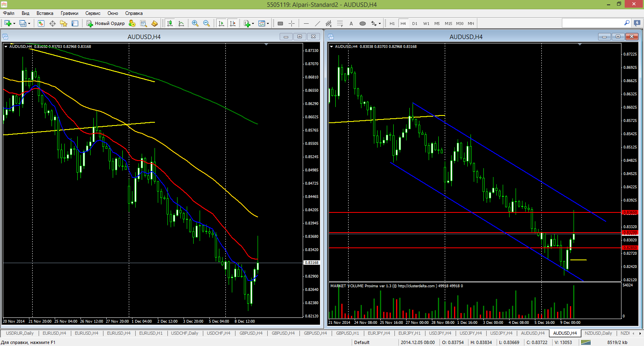Open the EURUSD,H1 chart tab
Screen dimensions: 644x346
[151, 333]
